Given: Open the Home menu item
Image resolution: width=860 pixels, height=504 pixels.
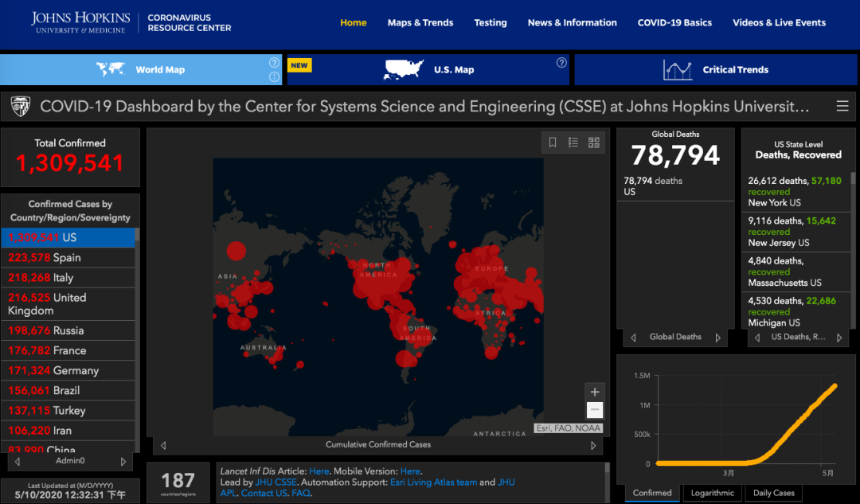Looking at the screenshot, I should coord(354,22).
